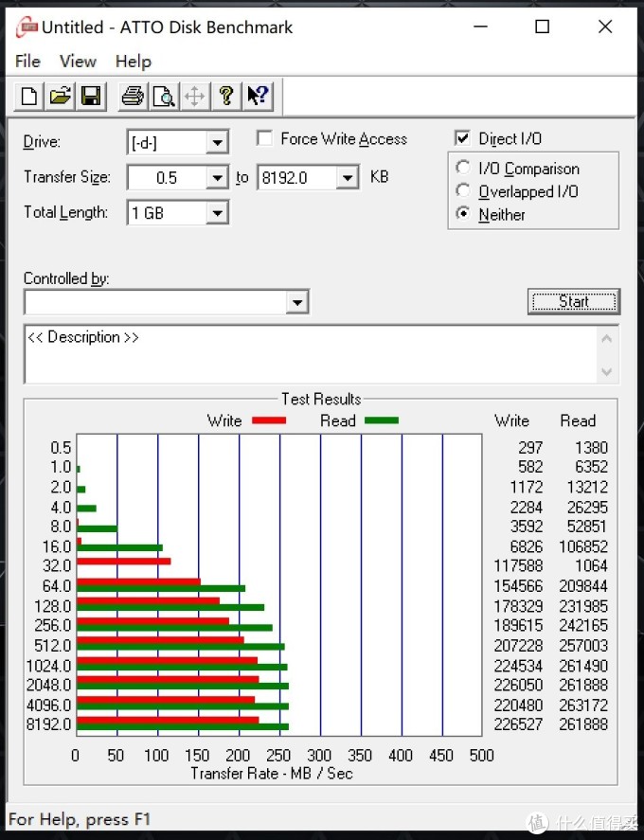Maximize the ATTO Disk Benchmark window
Viewport: 644px width, 840px height.
tap(543, 27)
